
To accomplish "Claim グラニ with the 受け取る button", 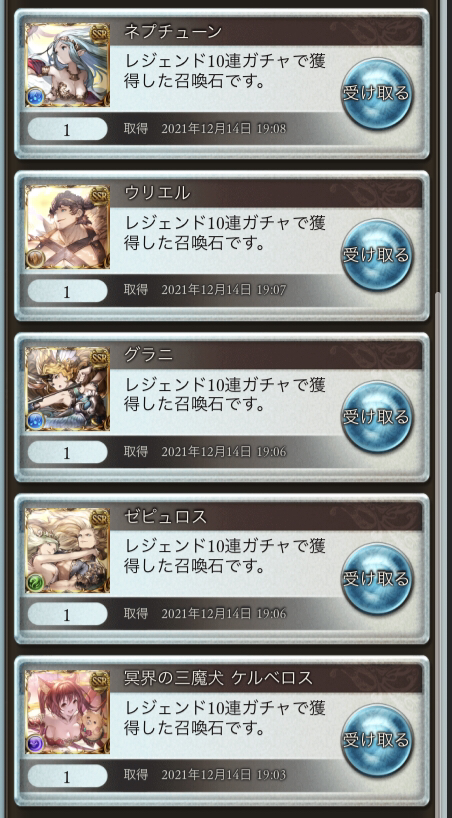I will pos(377,417).
